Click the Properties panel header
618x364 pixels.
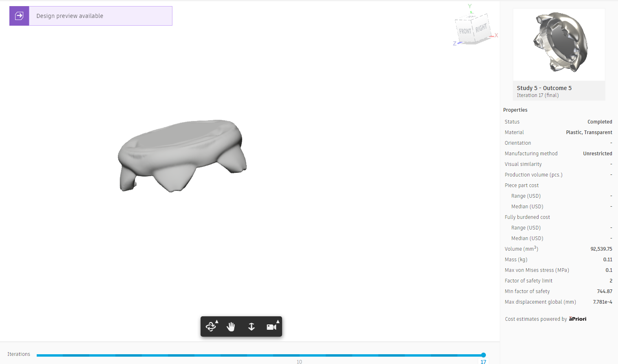click(515, 110)
